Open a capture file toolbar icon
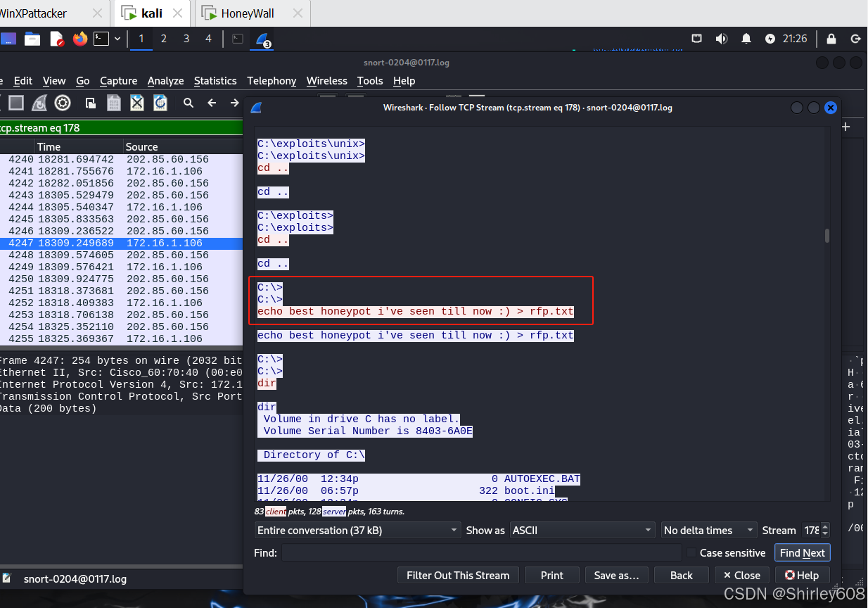This screenshot has width=868, height=608. coord(91,103)
